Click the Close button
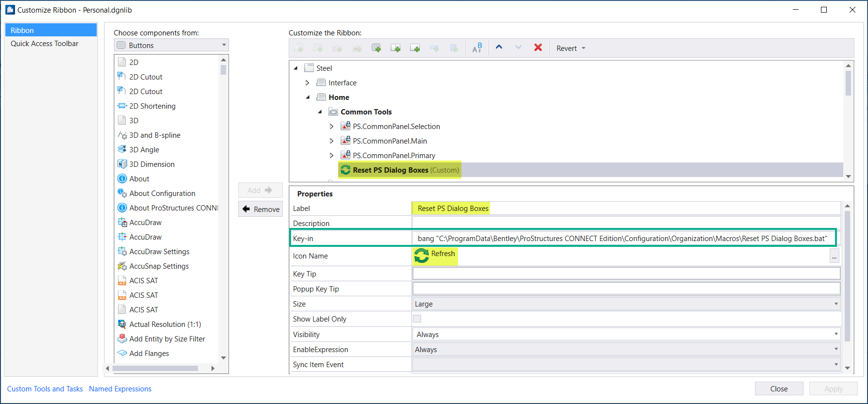 click(779, 388)
